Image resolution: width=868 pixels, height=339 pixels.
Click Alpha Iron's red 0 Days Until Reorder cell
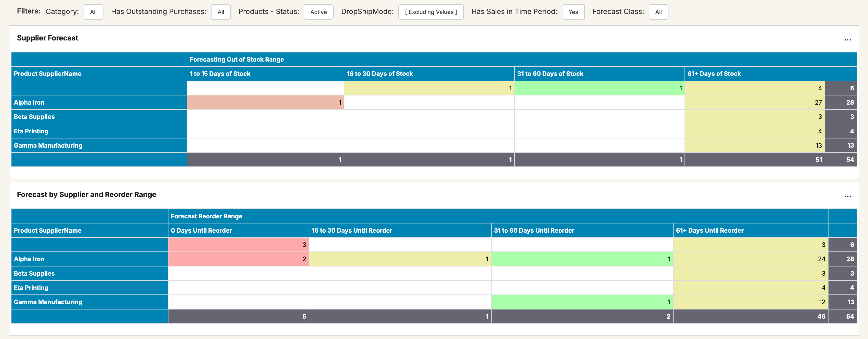click(238, 259)
